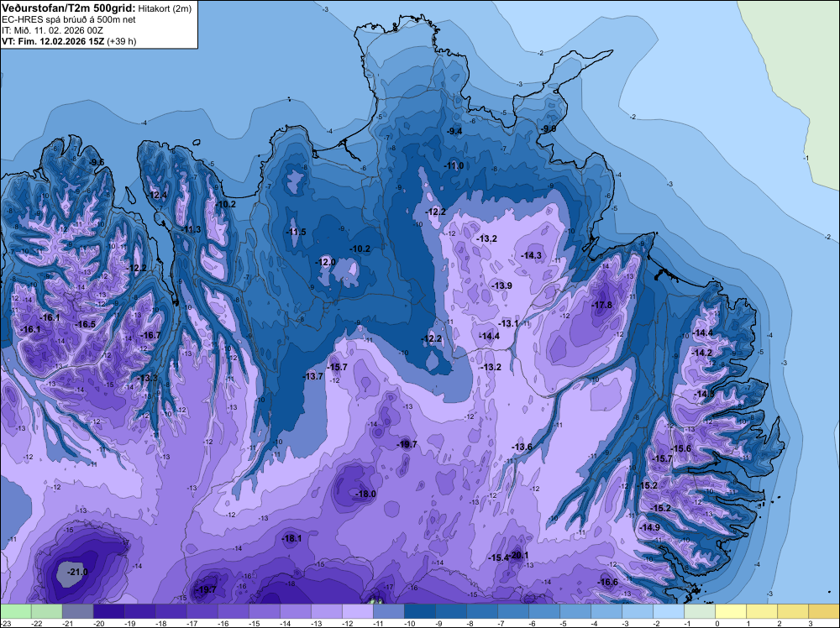Click the -21 legend color cell
840x628 pixels.
tap(77, 611)
